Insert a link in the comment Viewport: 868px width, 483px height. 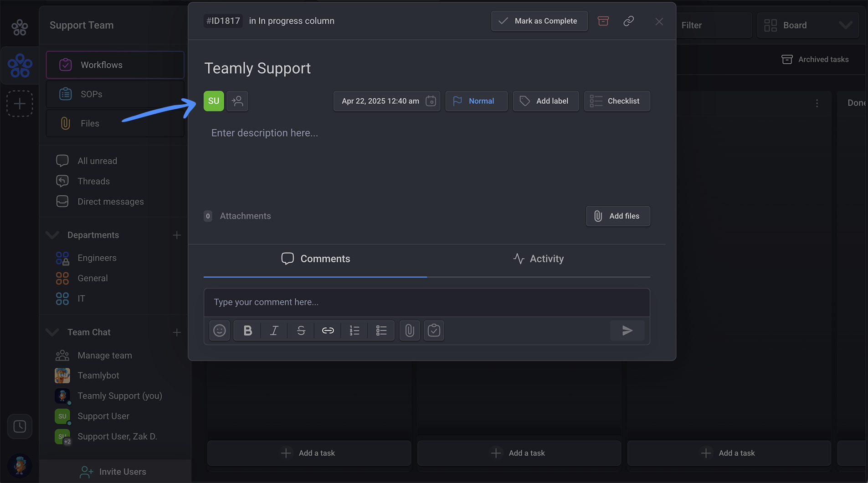(x=328, y=330)
